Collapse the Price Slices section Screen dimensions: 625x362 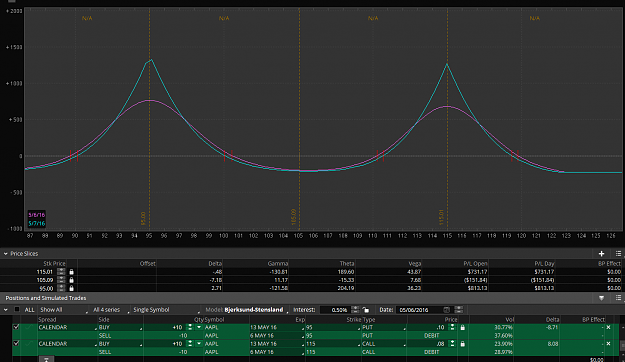[6, 254]
